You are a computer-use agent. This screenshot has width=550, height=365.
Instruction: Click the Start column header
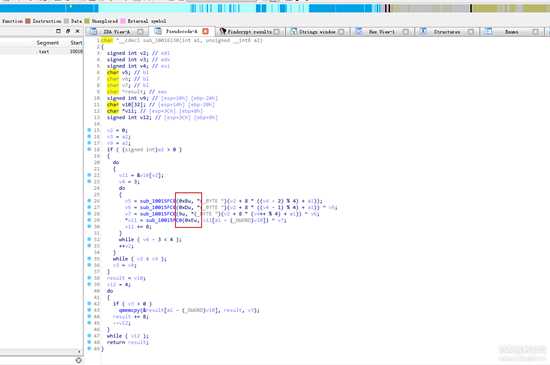[x=76, y=43]
